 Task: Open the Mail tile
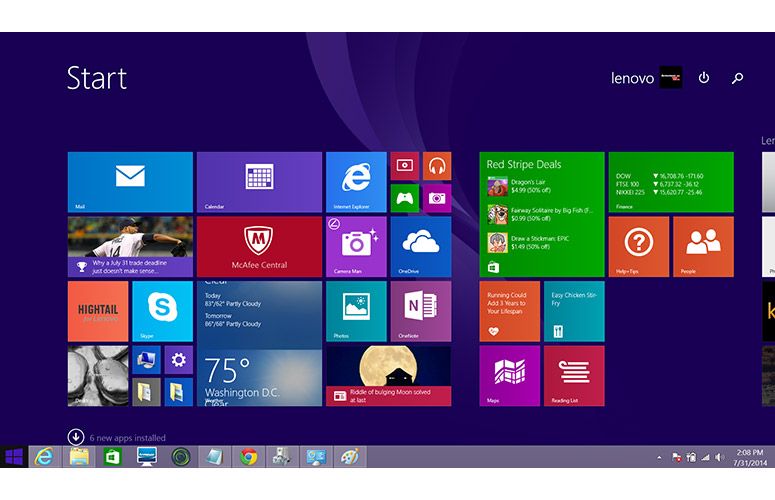130,182
